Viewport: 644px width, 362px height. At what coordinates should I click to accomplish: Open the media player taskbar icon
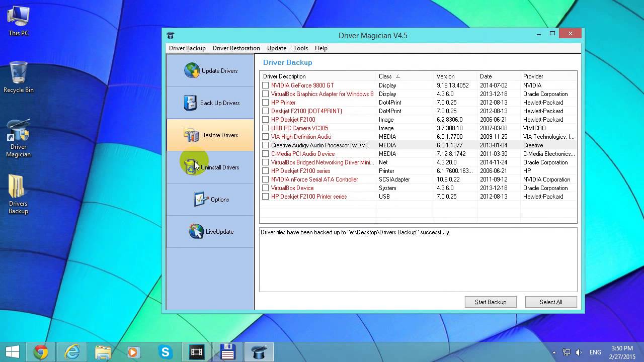pyautogui.click(x=134, y=352)
